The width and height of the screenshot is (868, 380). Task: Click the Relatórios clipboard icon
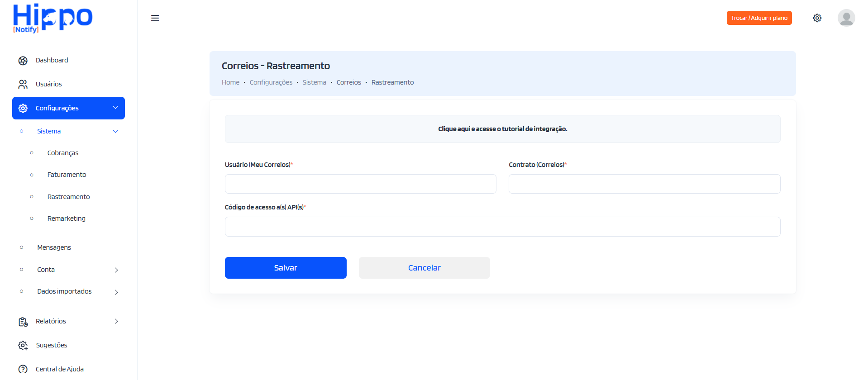(23, 322)
